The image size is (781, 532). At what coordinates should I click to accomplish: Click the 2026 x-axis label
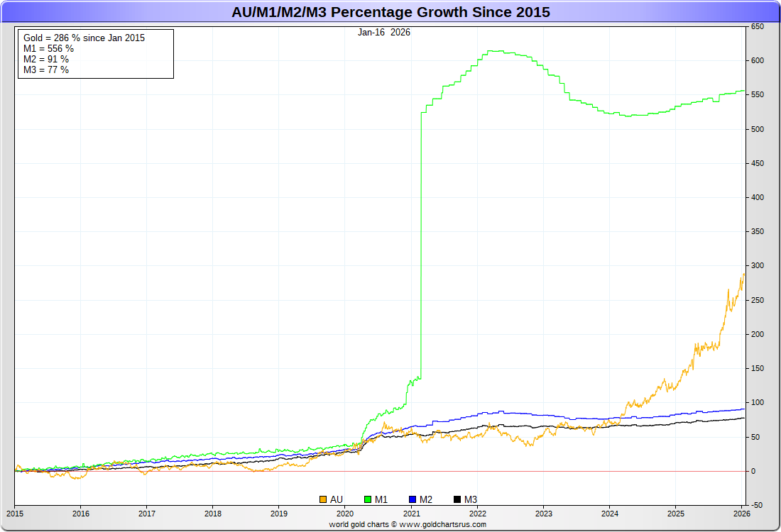742,514
